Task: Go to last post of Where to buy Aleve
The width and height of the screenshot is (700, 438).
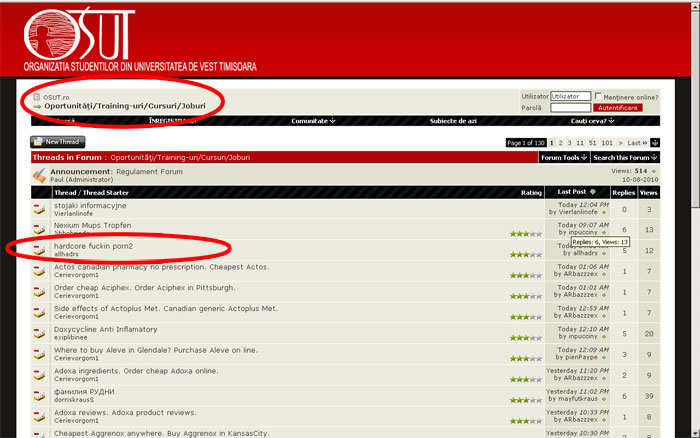Action: 604,358
